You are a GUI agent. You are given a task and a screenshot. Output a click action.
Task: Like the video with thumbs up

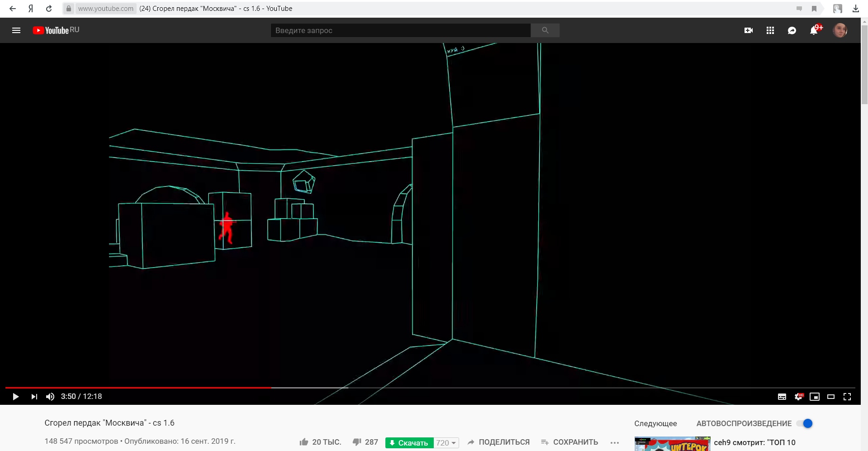[304, 442]
